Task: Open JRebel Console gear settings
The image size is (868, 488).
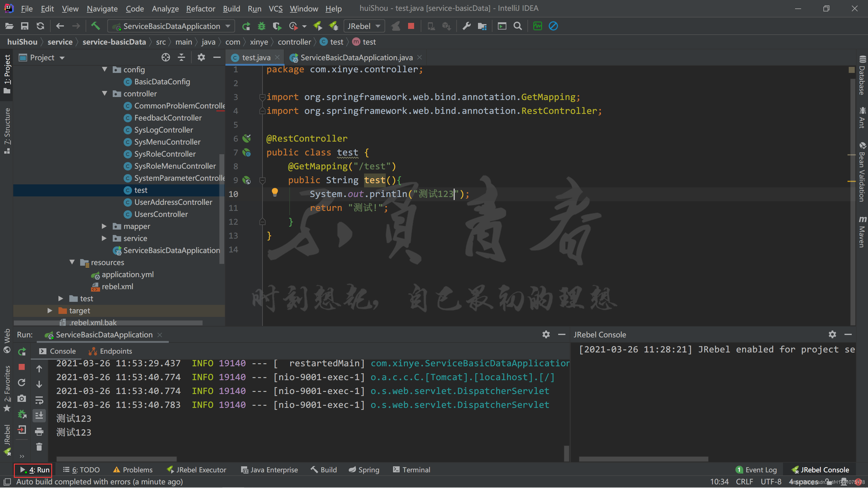Action: click(x=832, y=334)
